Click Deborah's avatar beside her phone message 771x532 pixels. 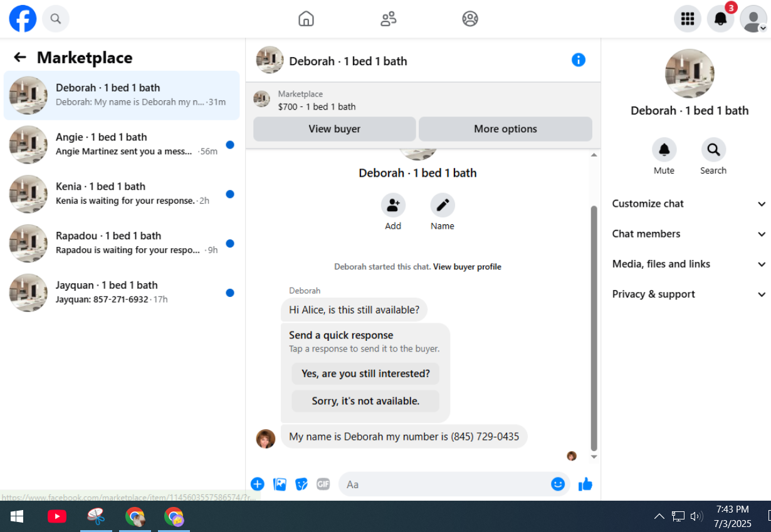266,439
